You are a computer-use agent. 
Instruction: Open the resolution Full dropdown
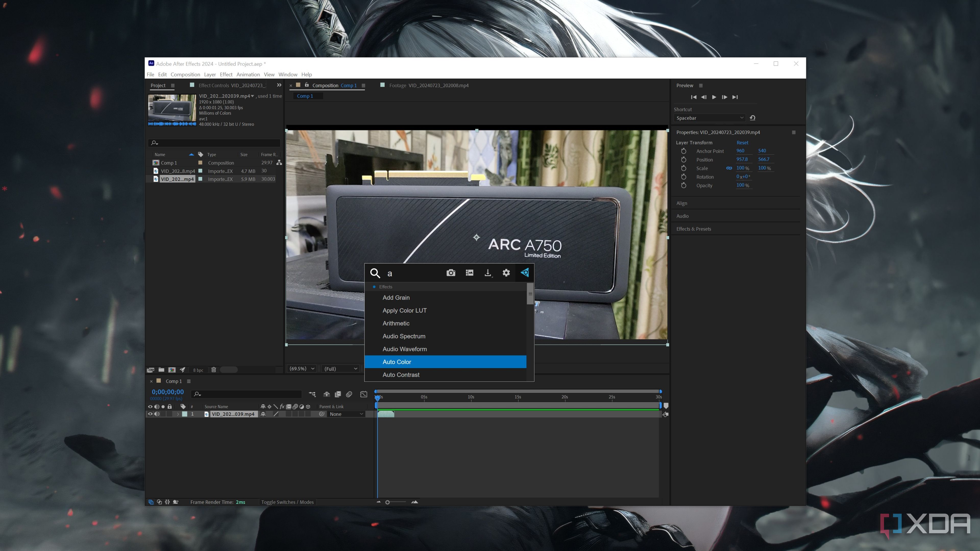pos(340,368)
